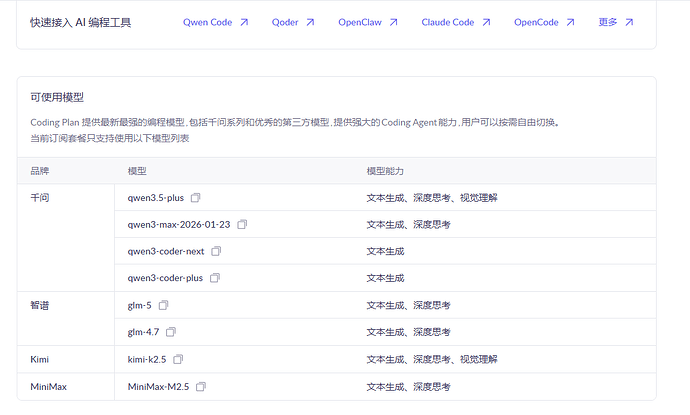Copy the qwen3.5-plus model name
This screenshot has width=690, height=415.
(x=195, y=198)
